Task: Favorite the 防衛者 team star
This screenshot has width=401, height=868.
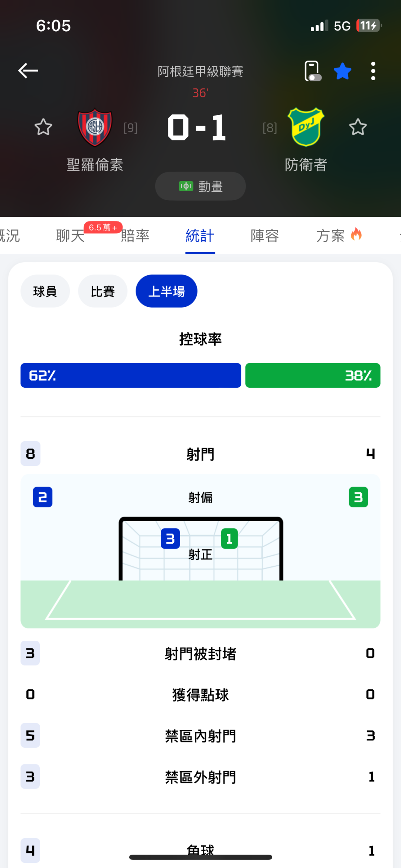Action: pyautogui.click(x=358, y=127)
